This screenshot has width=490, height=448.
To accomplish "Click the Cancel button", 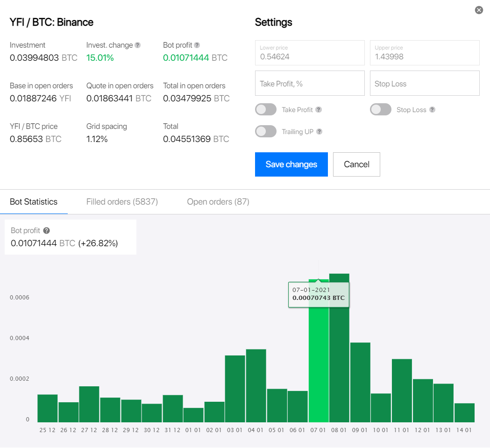I will 356,164.
